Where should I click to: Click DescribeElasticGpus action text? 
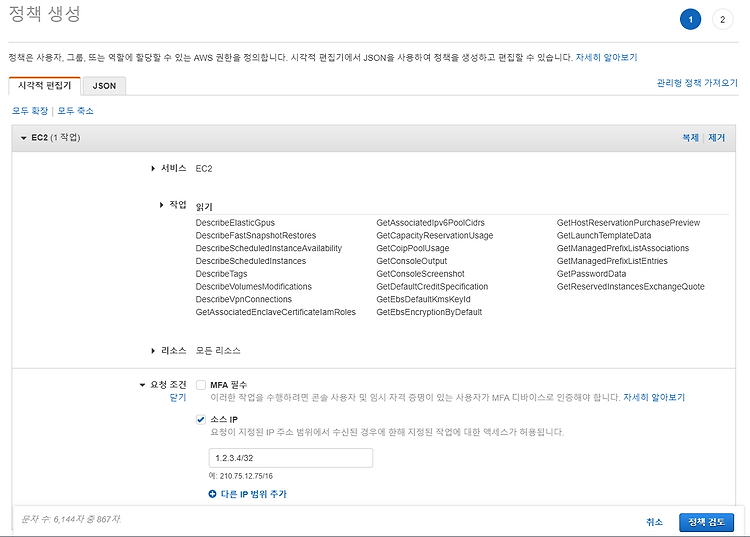click(235, 223)
